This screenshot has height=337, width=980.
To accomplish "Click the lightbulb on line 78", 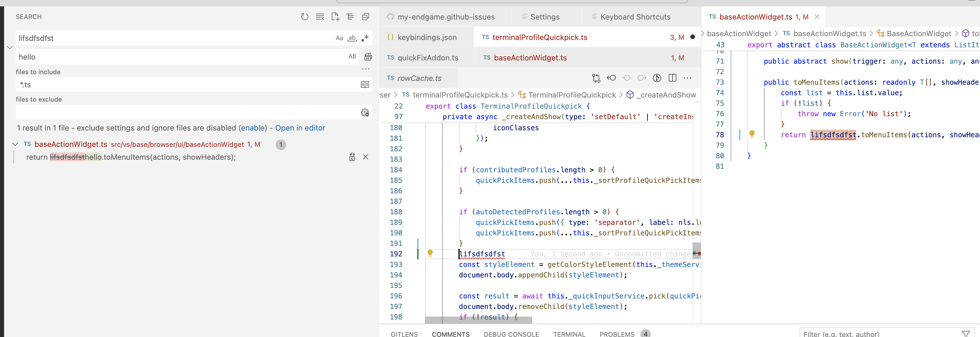I will coord(752,134).
